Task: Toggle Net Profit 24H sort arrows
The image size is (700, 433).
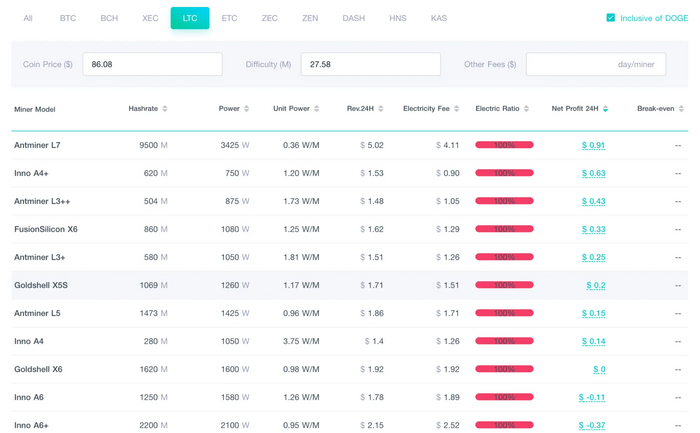Action: coord(605,108)
